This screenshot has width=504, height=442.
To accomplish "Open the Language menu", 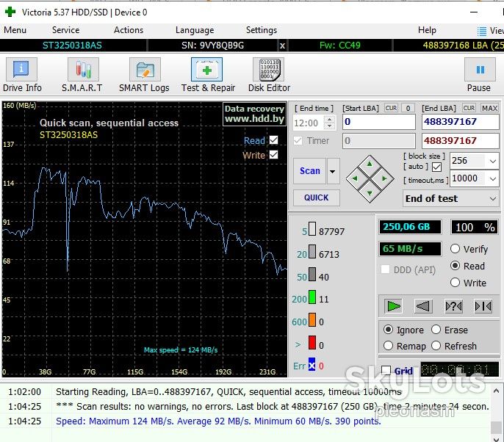I will coord(195,30).
